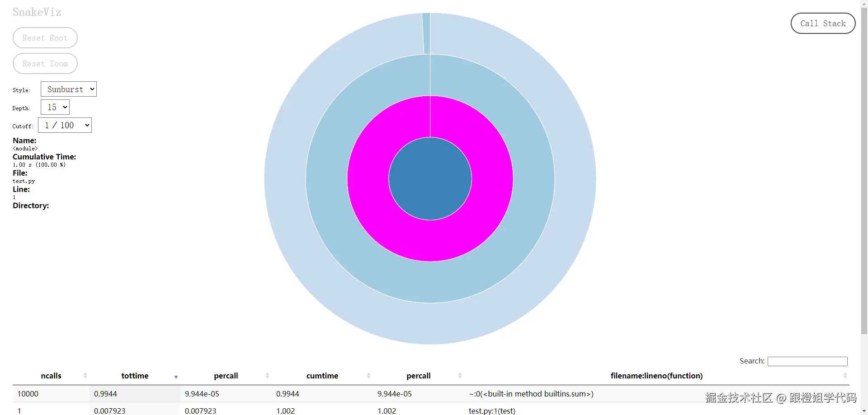
Task: Sort table by ncalls column header
Action: tap(51, 376)
